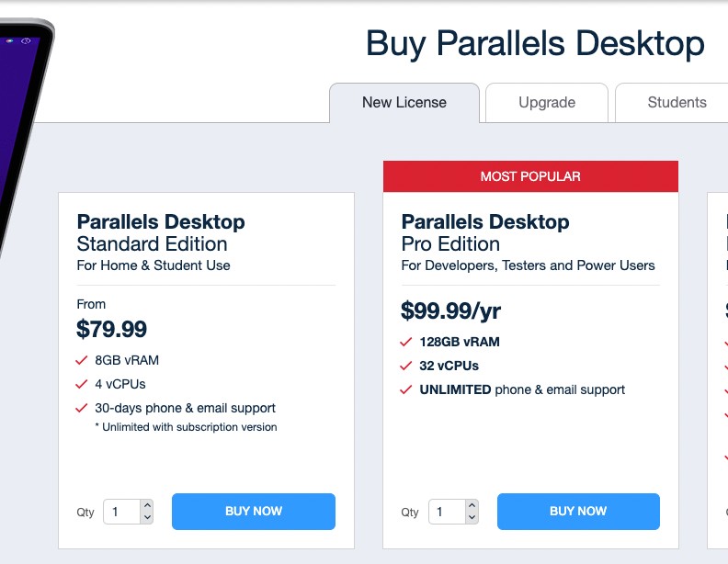
Task: Click checkmark next to UNLIMITED phone support
Action: click(x=406, y=389)
